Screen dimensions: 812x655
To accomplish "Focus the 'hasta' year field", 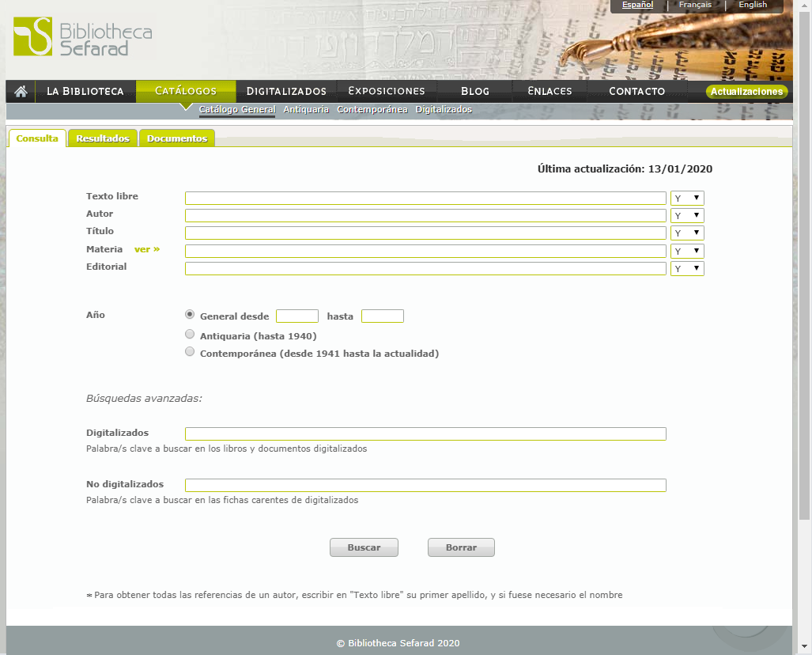I will pos(382,316).
